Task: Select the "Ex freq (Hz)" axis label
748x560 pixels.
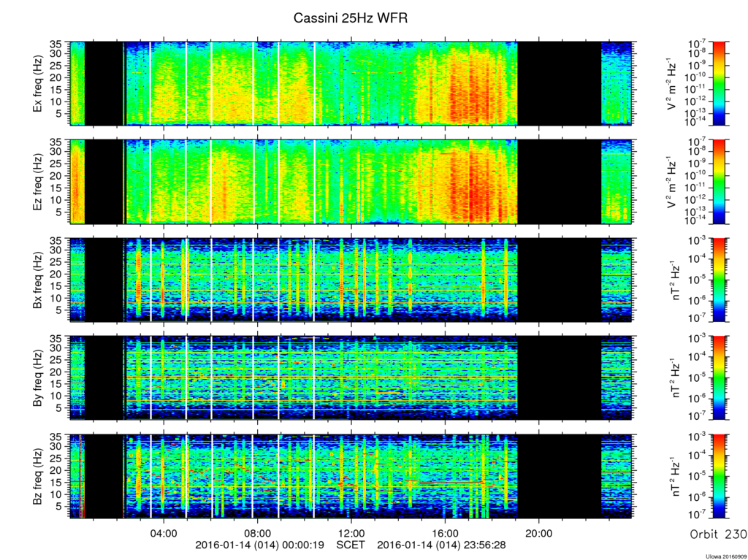Action: click(x=38, y=83)
